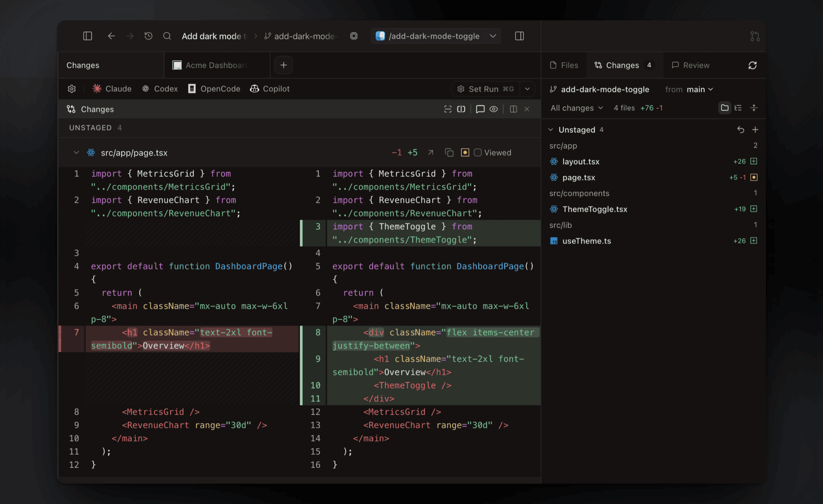Click the comment bubble icon in diff toolbar

coord(480,109)
